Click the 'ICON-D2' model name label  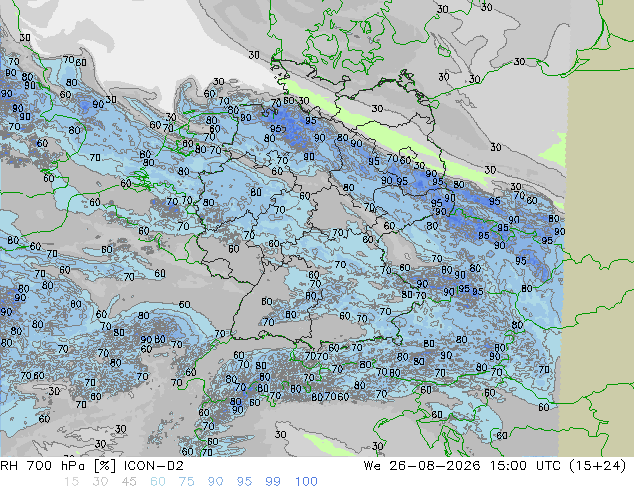point(154,466)
